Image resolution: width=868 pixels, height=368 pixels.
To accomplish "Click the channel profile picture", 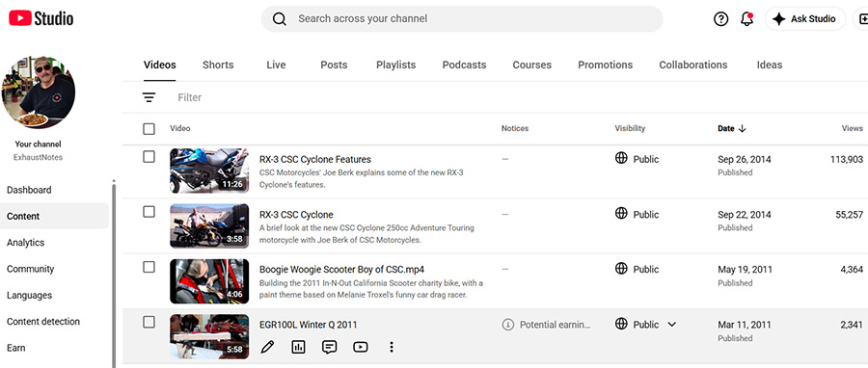I will pos(39,92).
